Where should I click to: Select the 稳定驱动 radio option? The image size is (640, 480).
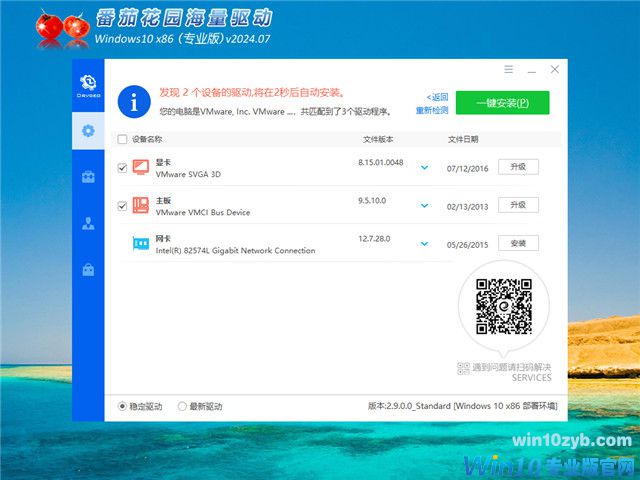(x=123, y=406)
